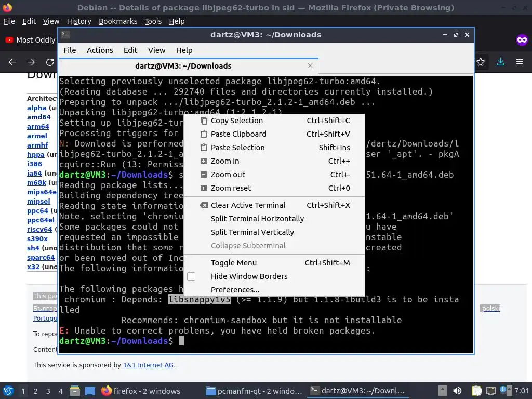Open the terminal View menu
The image size is (532, 399).
156,50
